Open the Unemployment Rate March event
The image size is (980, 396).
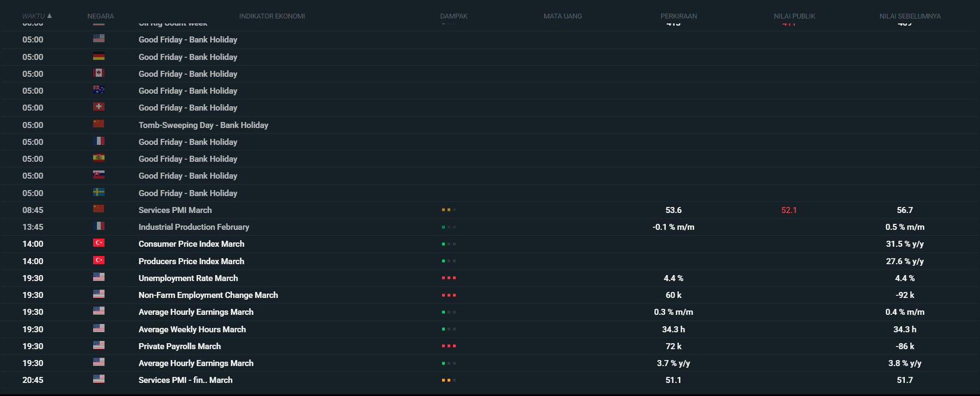click(188, 278)
